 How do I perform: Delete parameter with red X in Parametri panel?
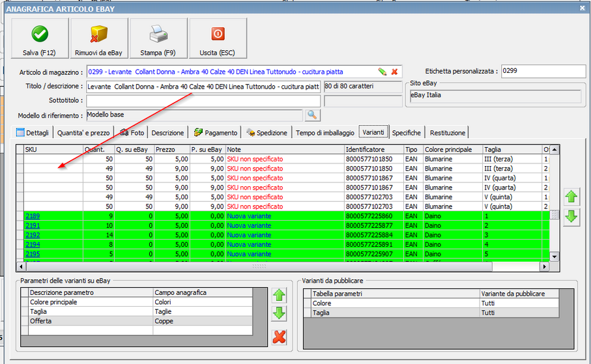tap(279, 337)
